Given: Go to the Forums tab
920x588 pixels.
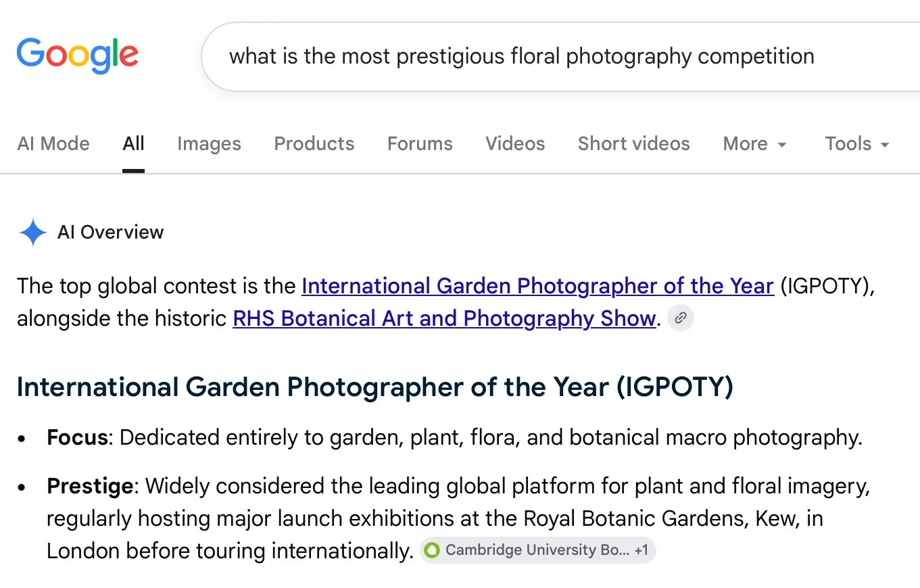Looking at the screenshot, I should 420,144.
